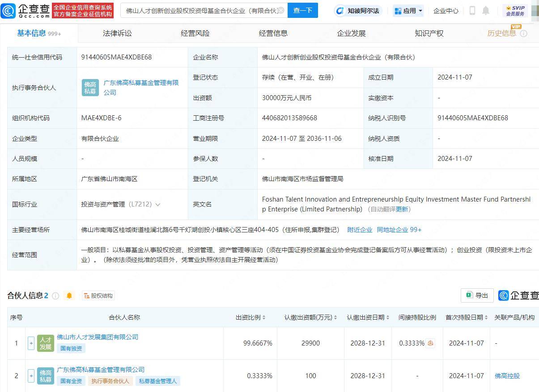Expand the 投资与资产管理 (L7212) industry chevron

(x=158, y=204)
